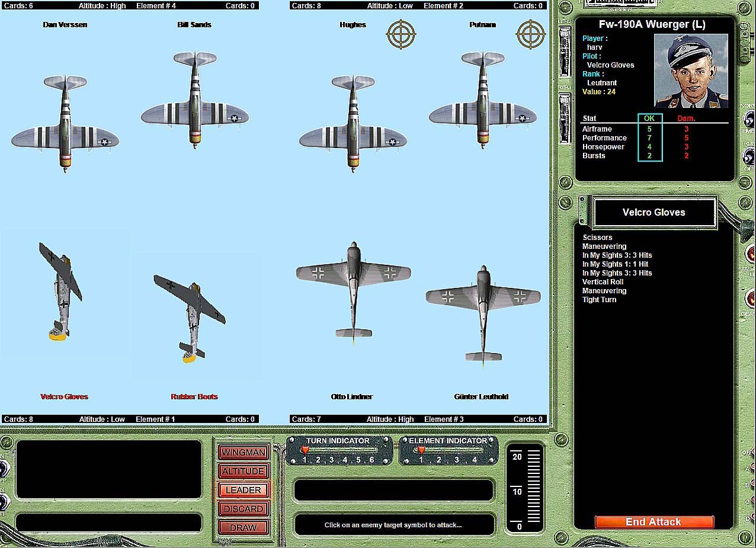Select Bill Sands' striped fighter plane
Image resolution: width=756 pixels, height=548 pixels.
point(195,100)
